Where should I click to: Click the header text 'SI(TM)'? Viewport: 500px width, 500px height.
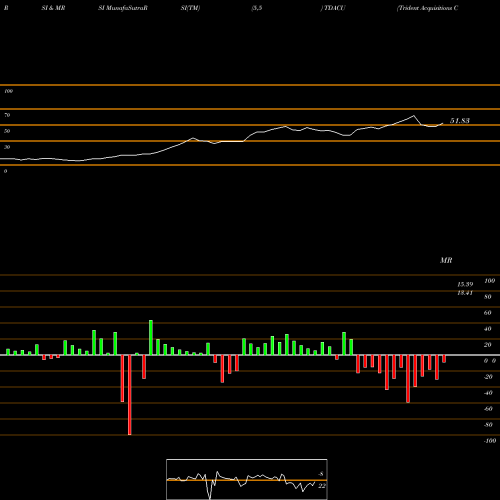click(190, 8)
